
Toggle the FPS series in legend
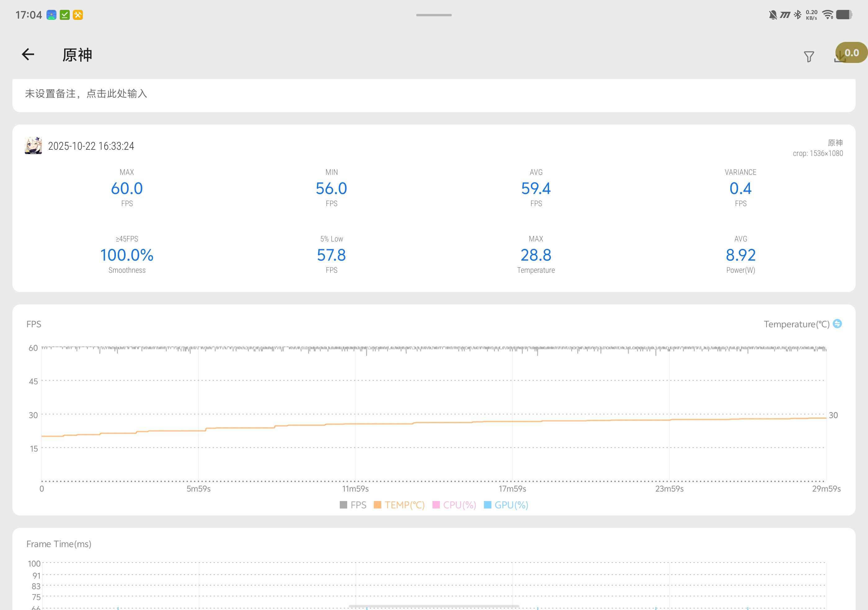[x=353, y=505]
